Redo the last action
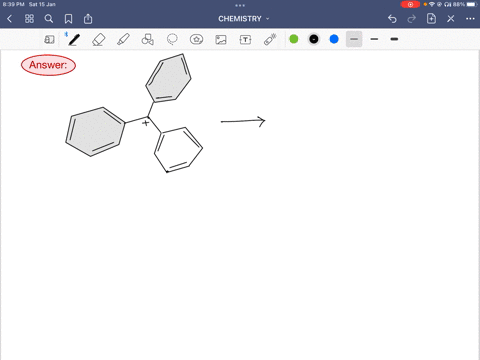This screenshot has width=480, height=360. (x=412, y=19)
